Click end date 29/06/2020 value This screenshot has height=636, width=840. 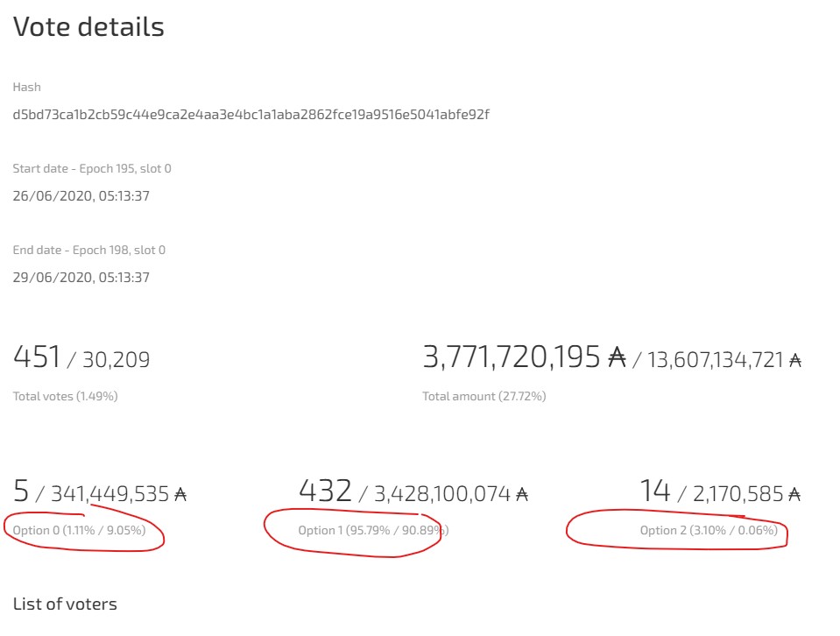click(x=81, y=278)
